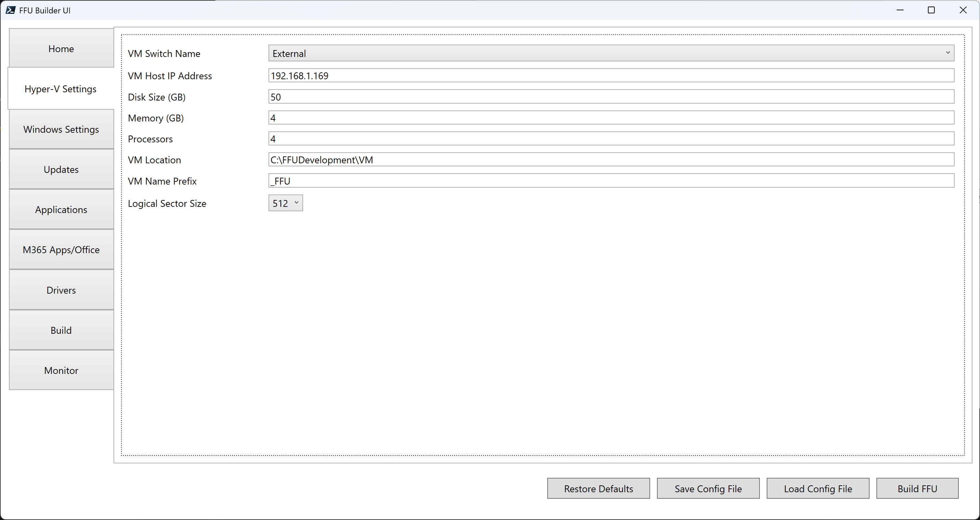Click the VM Host IP Address field

(611, 76)
